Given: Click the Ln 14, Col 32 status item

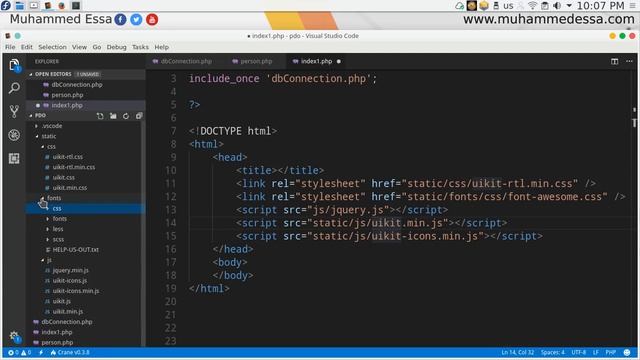Looking at the screenshot, I should (518, 352).
